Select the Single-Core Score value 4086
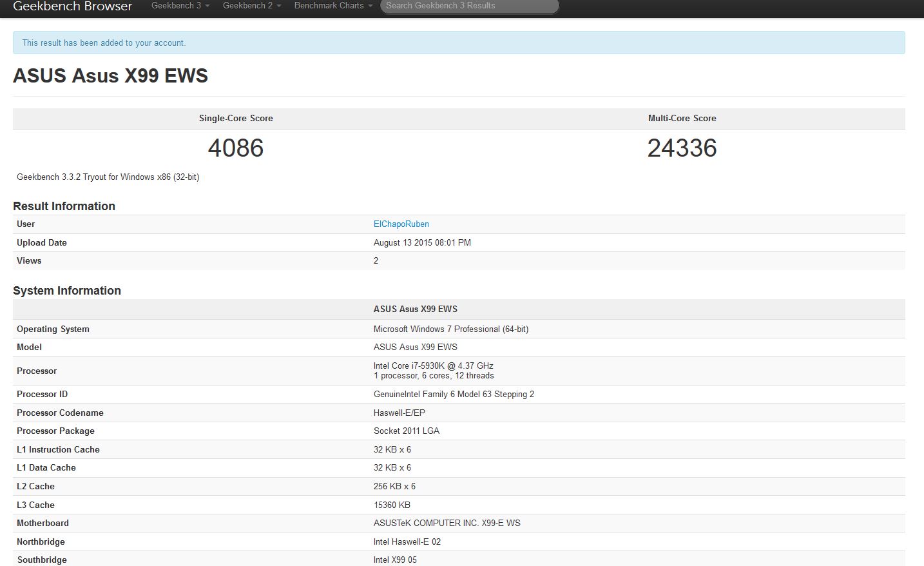This screenshot has width=924, height=566. (236, 148)
